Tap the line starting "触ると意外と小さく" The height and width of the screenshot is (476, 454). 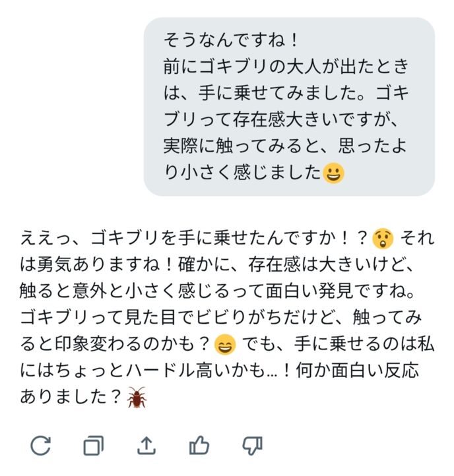point(224,291)
